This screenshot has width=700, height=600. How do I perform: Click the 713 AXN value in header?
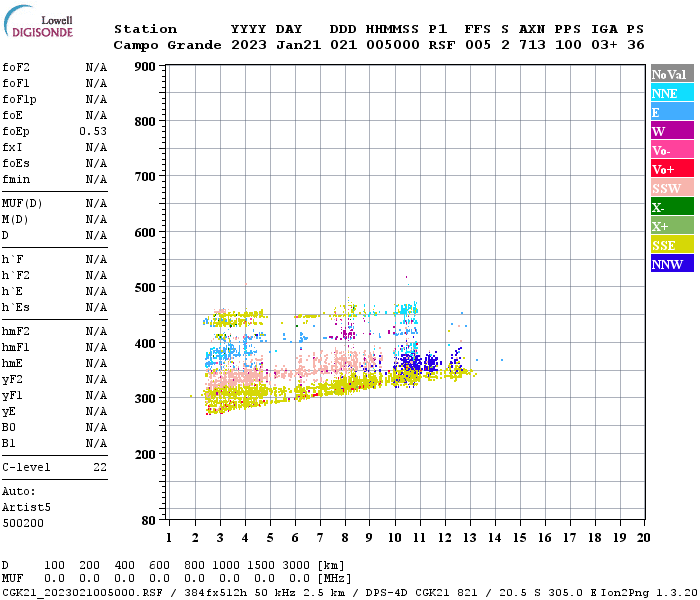[532, 45]
